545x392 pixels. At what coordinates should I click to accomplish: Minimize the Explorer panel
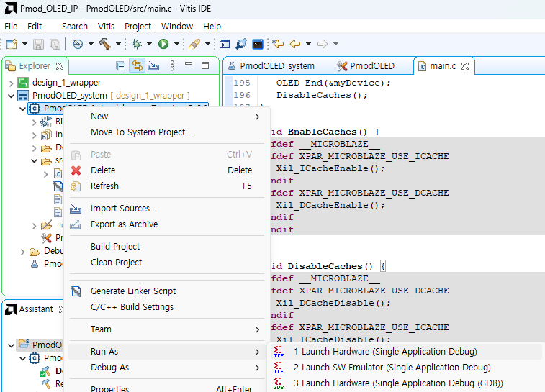pyautogui.click(x=189, y=64)
